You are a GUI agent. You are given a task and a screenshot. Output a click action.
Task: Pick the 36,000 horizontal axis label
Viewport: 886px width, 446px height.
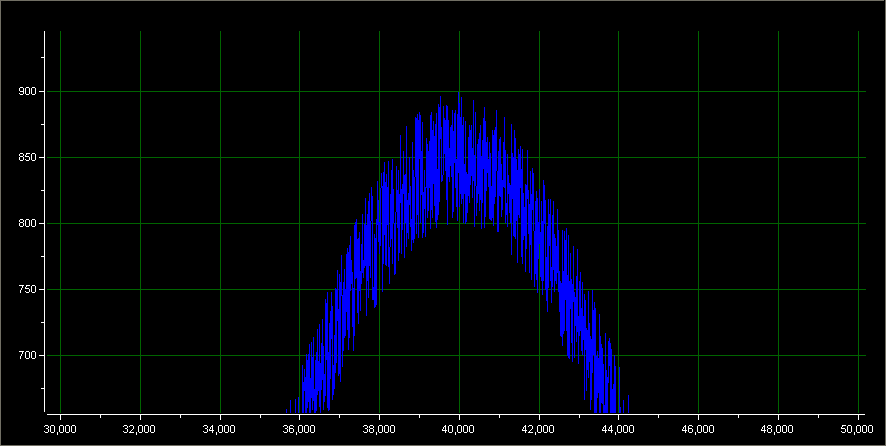299,429
